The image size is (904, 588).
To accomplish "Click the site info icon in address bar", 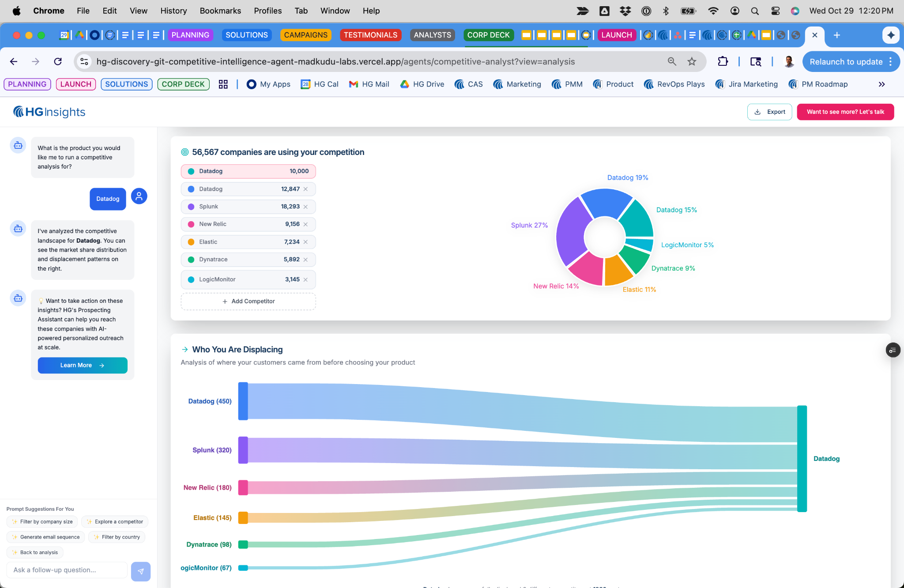I will click(x=84, y=62).
